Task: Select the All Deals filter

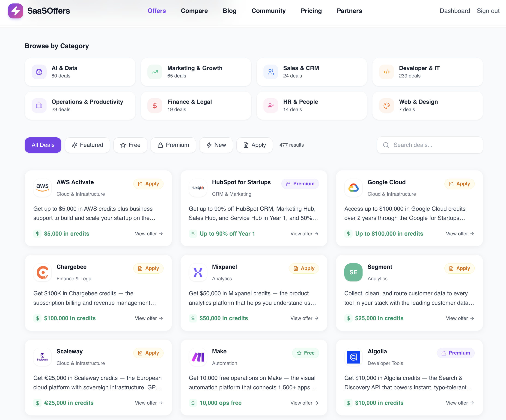Action: (43, 145)
